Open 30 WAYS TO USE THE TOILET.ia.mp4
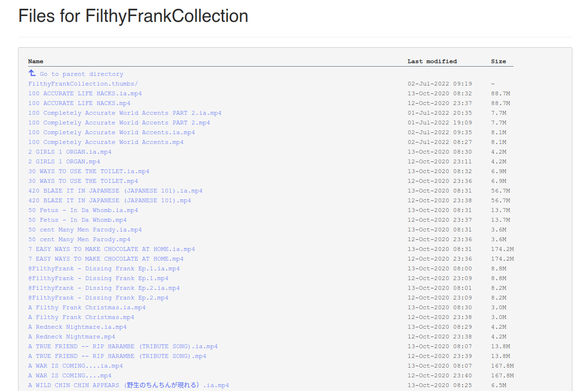 coord(89,171)
